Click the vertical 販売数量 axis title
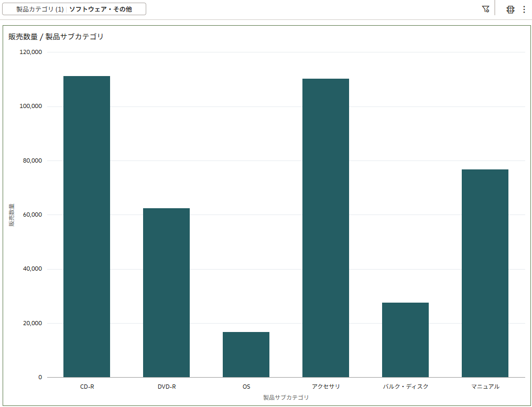Viewport: 532px width, 407px height. [x=12, y=215]
